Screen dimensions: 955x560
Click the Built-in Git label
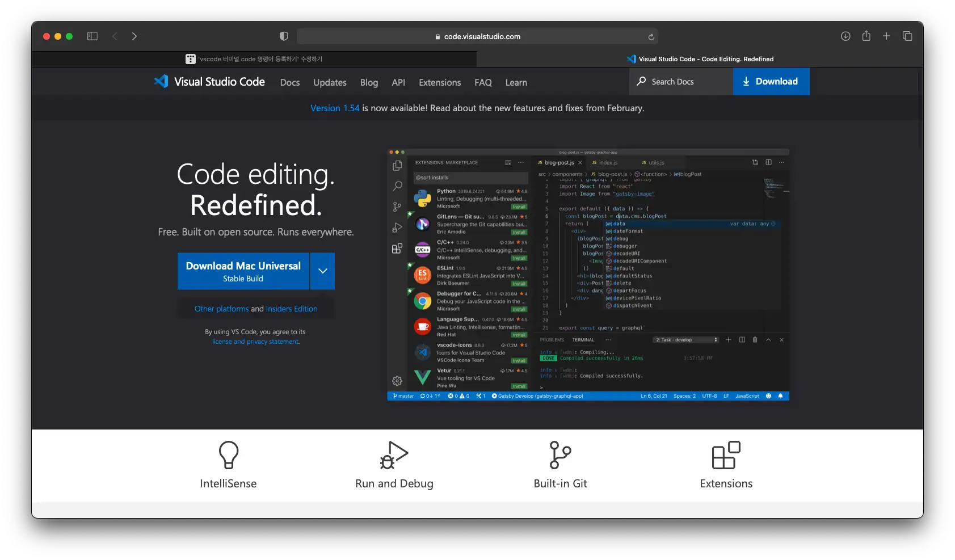pos(560,483)
